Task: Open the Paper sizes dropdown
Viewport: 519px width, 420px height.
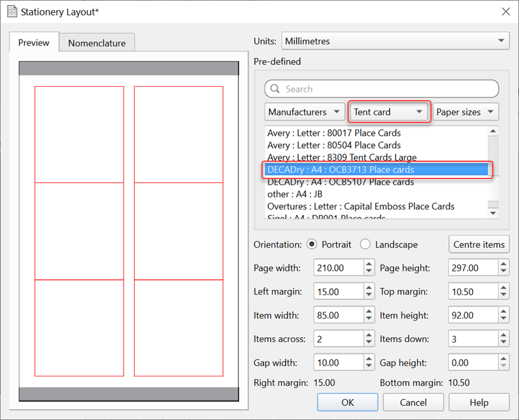Action: (465, 111)
